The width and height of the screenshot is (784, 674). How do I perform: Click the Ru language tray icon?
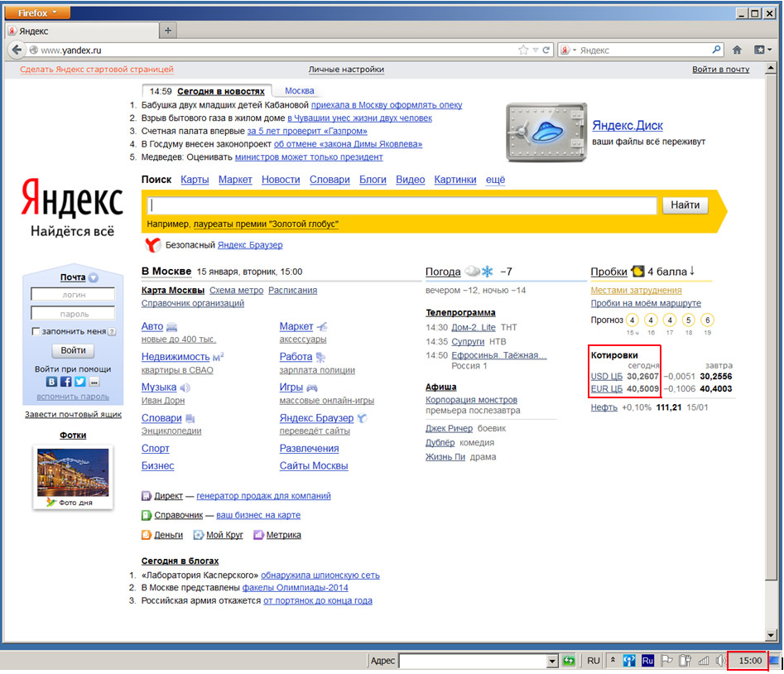click(647, 661)
